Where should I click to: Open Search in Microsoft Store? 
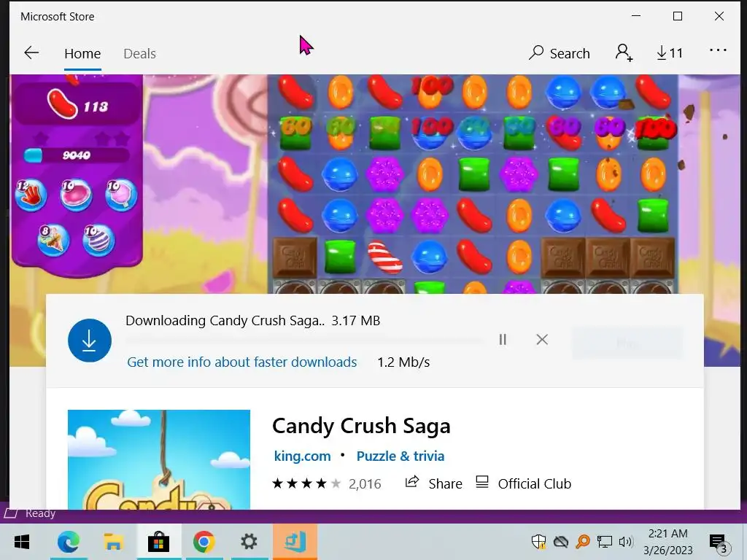tap(560, 52)
